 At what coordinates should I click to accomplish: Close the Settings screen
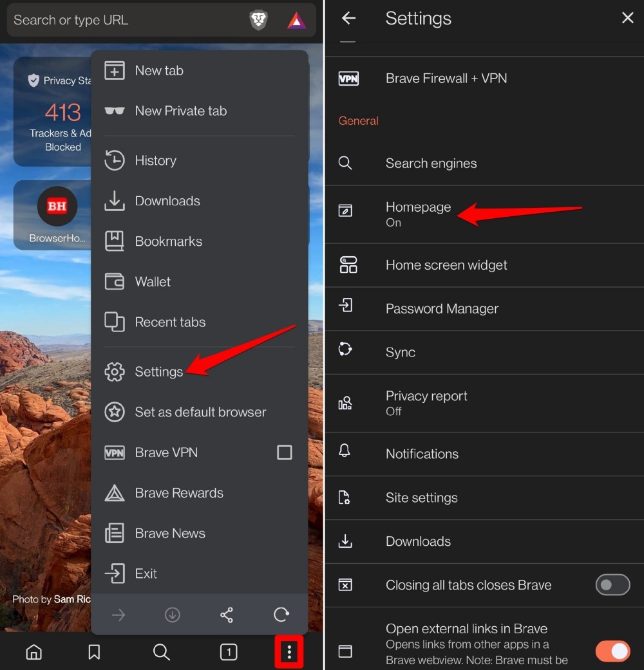[627, 17]
